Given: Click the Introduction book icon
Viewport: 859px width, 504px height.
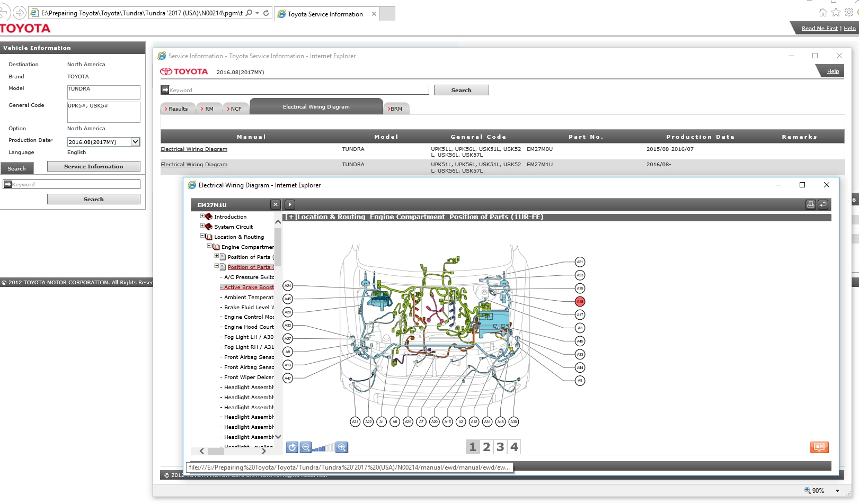Looking at the screenshot, I should point(209,217).
